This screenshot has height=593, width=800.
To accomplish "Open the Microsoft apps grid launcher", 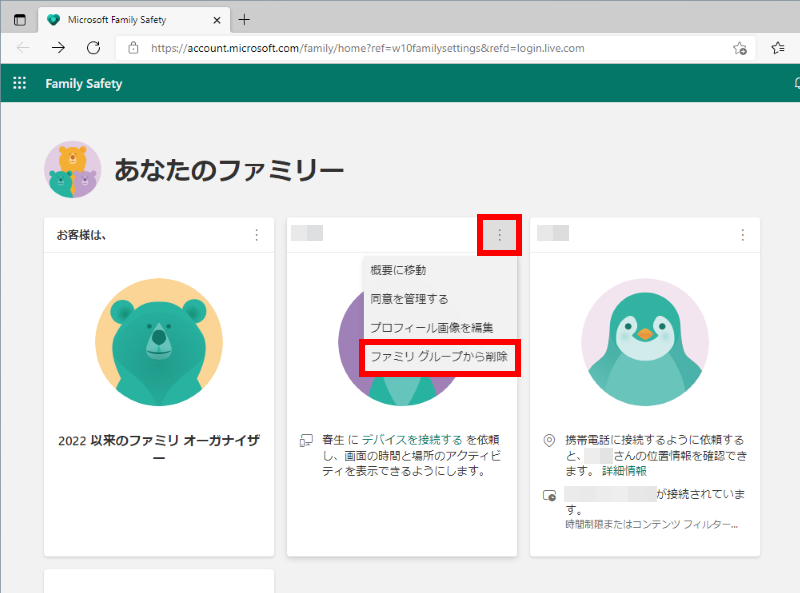I will (19, 83).
